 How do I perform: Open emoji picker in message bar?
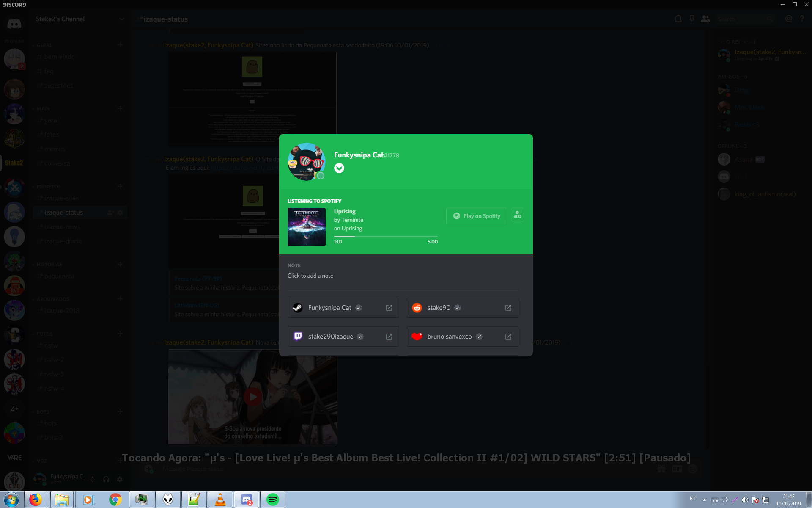693,469
